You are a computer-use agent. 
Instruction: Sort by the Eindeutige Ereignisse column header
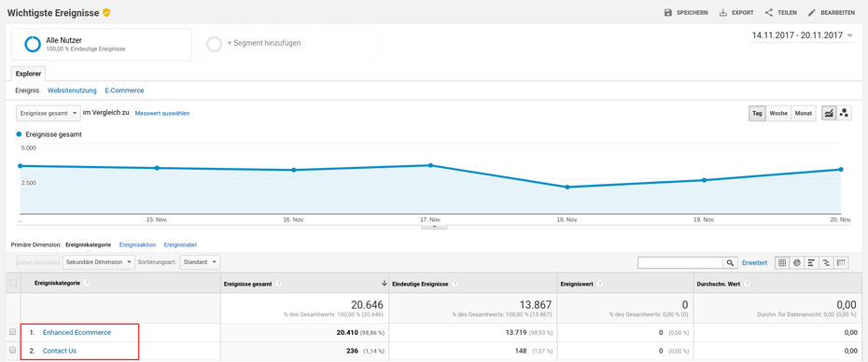point(421,284)
